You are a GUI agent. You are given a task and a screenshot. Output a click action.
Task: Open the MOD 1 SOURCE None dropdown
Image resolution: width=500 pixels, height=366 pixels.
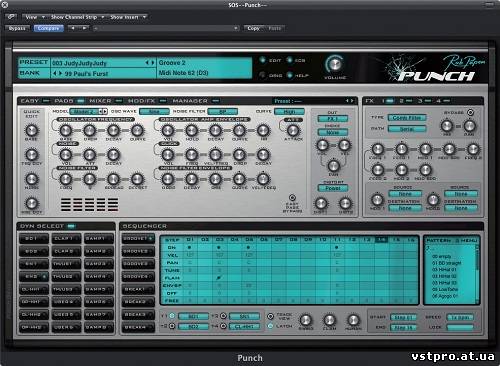coord(405,194)
